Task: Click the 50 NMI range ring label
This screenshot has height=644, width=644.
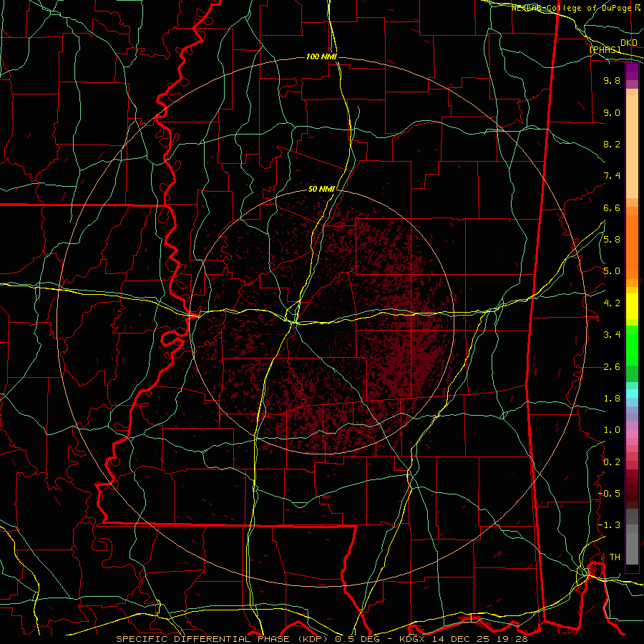Action: pos(321,190)
